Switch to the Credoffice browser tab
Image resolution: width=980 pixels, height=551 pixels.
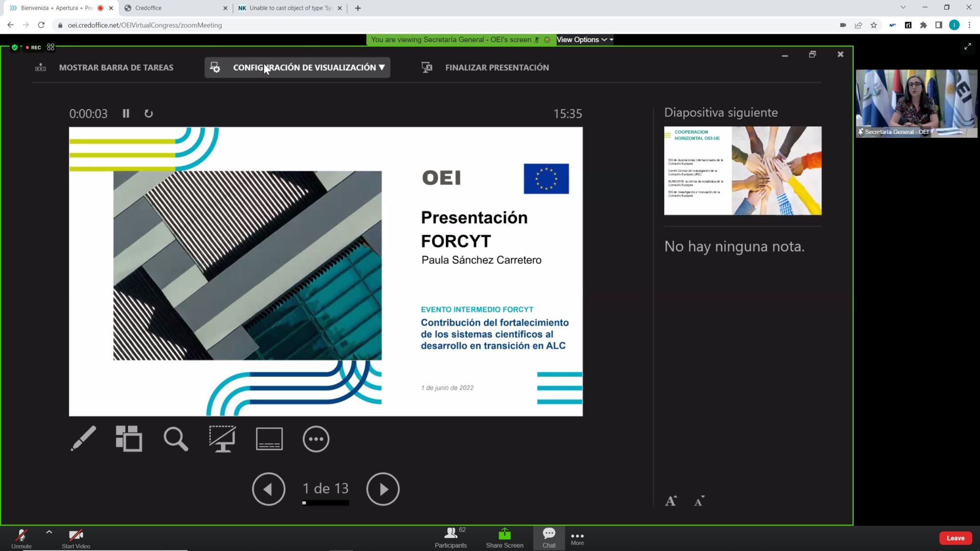click(x=175, y=8)
